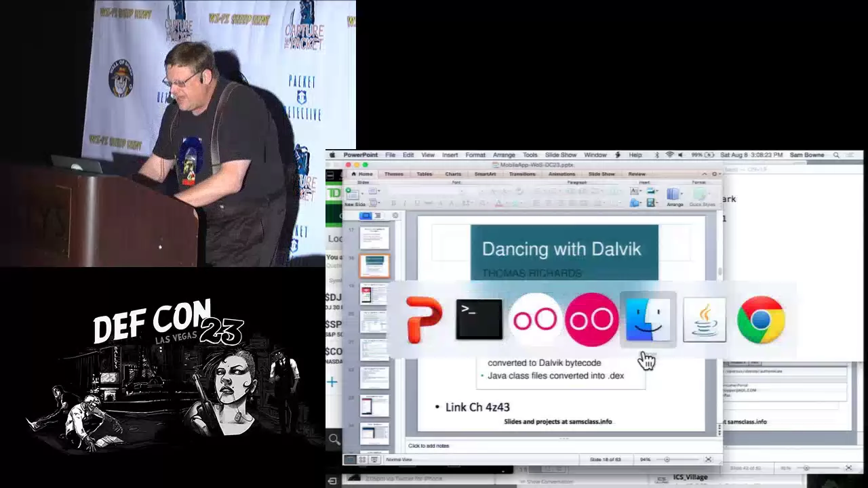The height and width of the screenshot is (488, 868).
Task: Switch to the Tables ribbon tab
Action: point(425,174)
